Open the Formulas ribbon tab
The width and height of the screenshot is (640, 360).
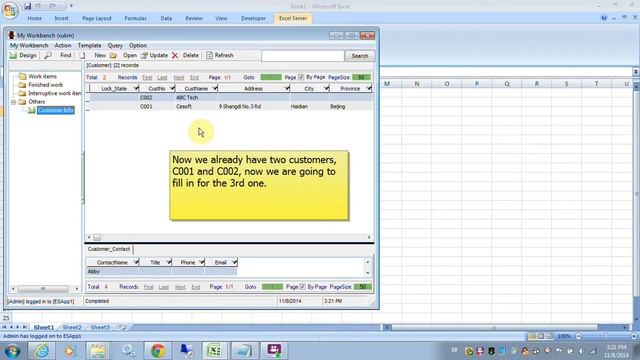136,18
